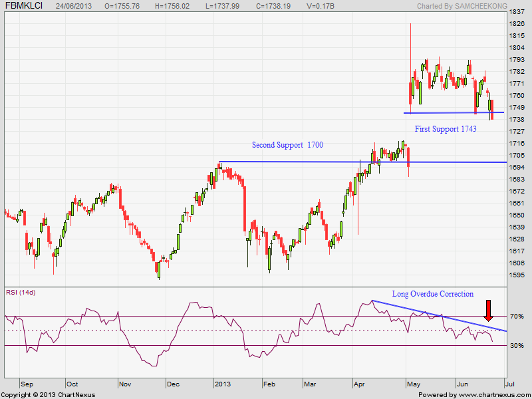Click the FBMKLCI ticker symbol

point(24,5)
